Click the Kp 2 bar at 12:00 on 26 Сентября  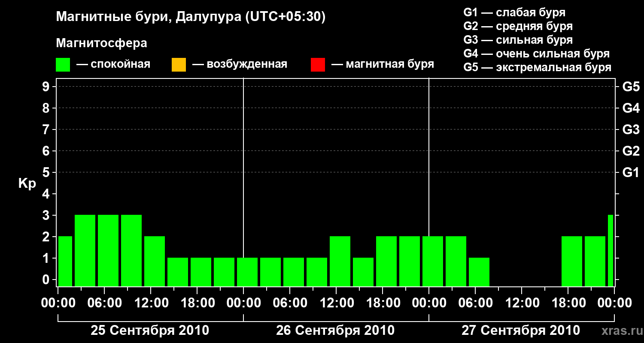click(340, 262)
